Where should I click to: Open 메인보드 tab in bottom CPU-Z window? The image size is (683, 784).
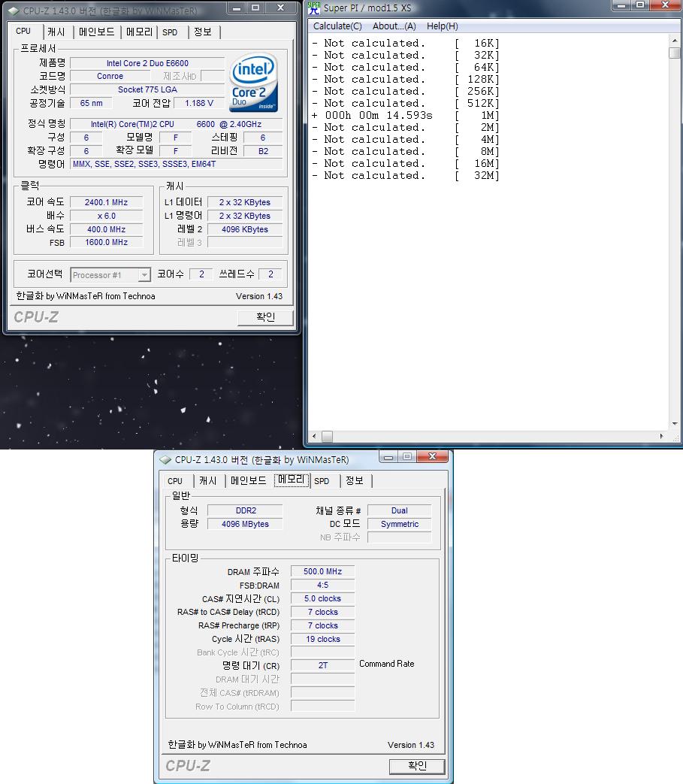tap(249, 480)
